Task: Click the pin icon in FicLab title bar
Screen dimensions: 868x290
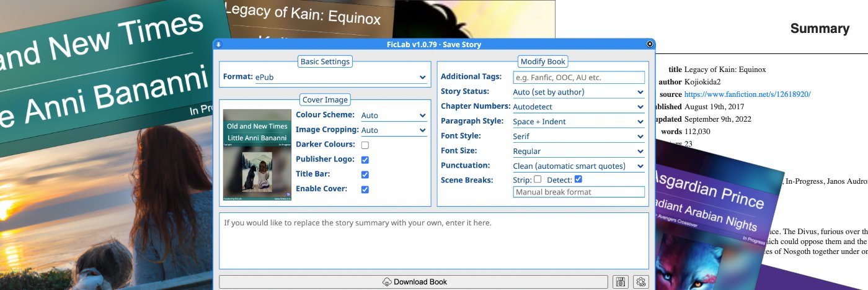Action: 218,44
